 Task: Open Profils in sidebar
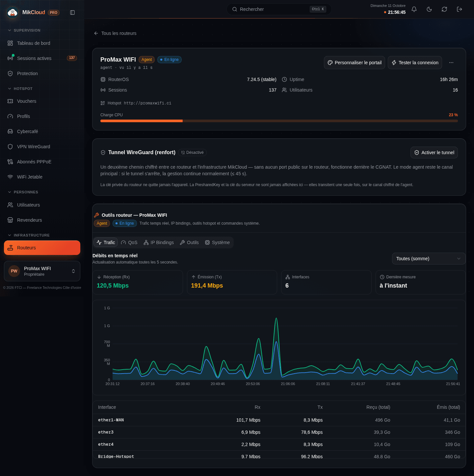(42, 116)
